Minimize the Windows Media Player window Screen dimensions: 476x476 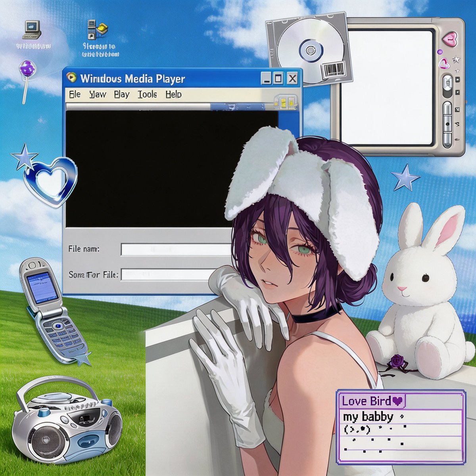pyautogui.click(x=266, y=78)
